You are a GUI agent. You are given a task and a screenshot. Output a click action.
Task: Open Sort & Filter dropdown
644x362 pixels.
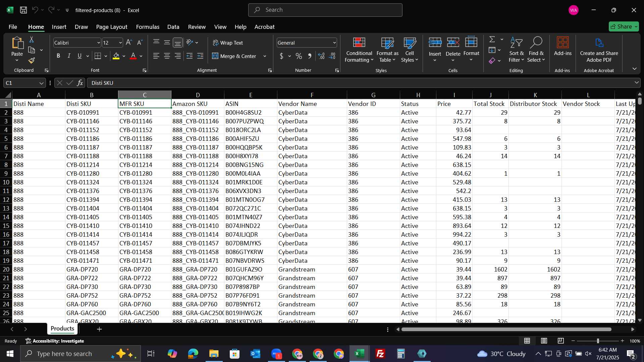(516, 50)
